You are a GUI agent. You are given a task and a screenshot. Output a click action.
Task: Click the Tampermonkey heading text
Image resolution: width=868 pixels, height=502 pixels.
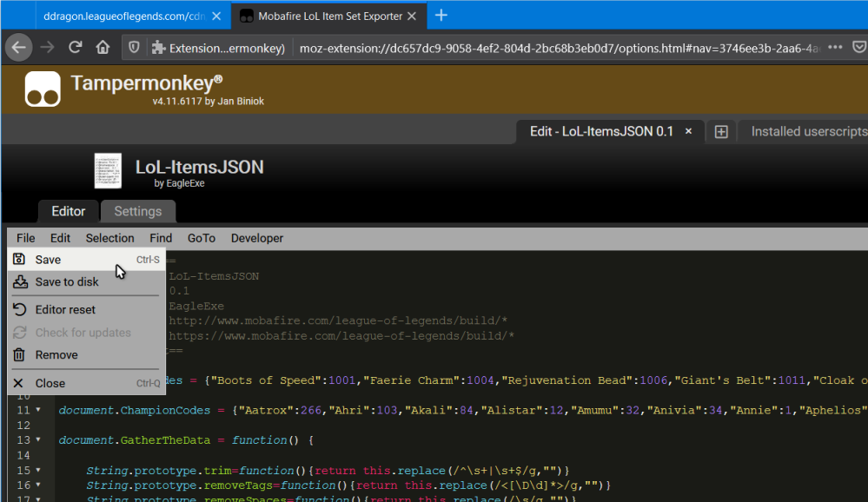tap(147, 83)
